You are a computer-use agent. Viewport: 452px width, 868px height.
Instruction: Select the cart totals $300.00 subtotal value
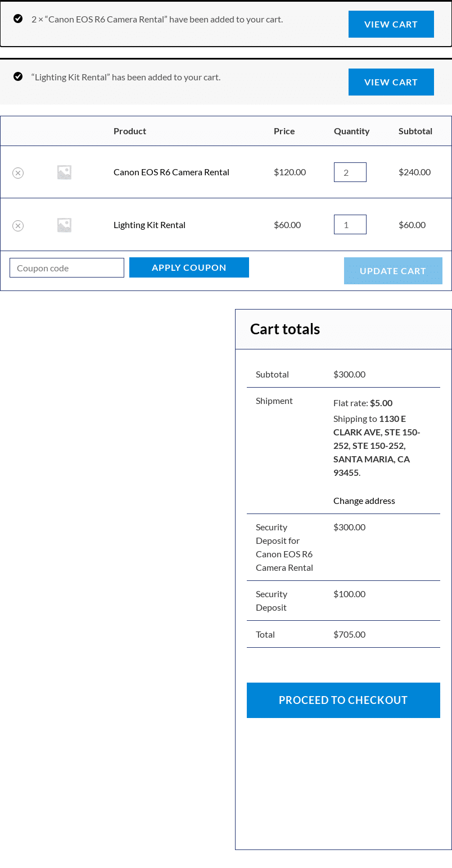point(349,374)
